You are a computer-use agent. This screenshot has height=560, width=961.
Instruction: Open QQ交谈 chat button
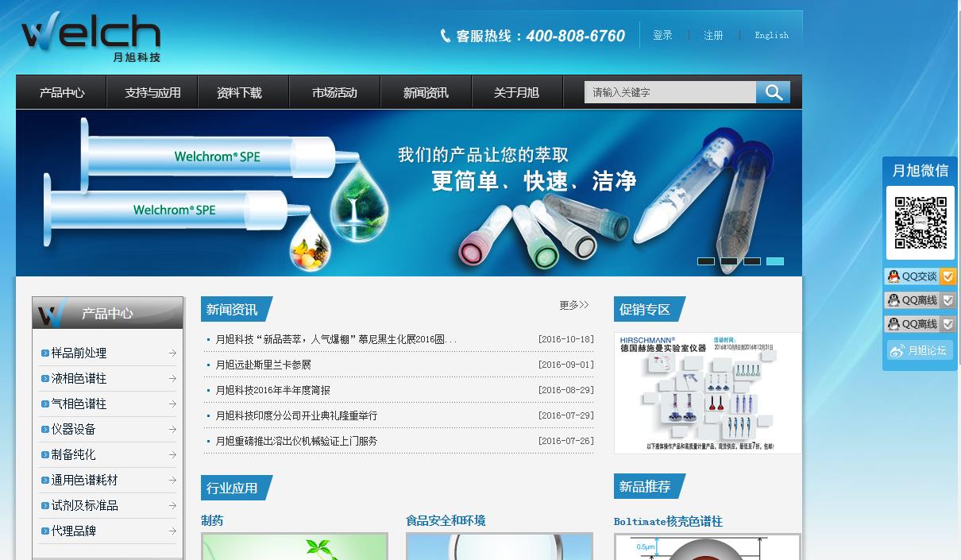click(x=920, y=276)
